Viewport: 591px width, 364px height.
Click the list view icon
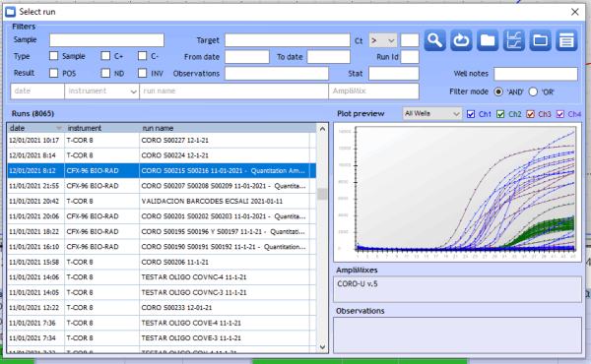(x=566, y=40)
